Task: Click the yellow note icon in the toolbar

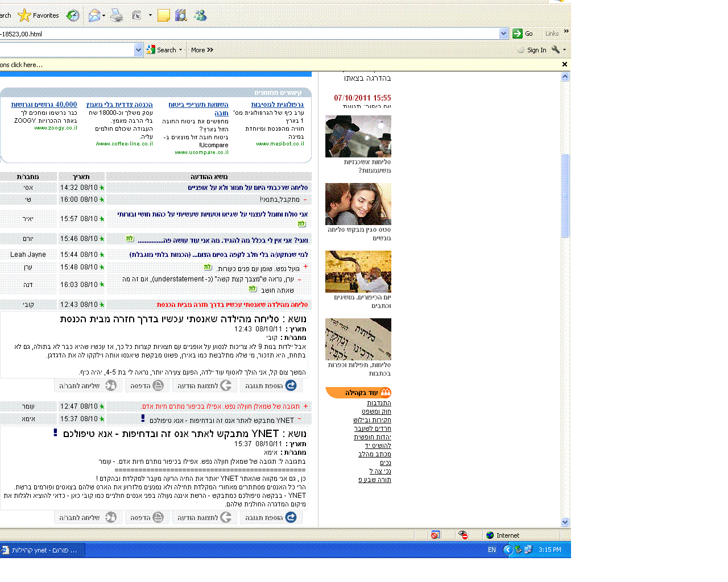Action: click(164, 16)
